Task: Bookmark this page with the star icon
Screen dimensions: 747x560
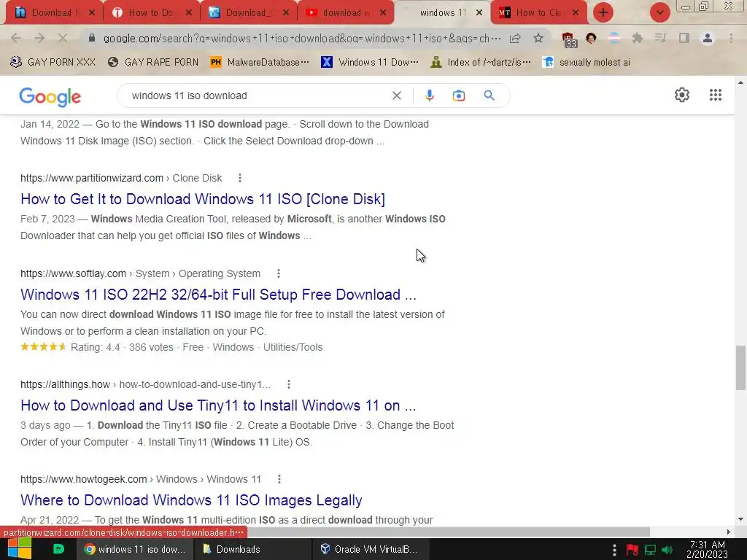Action: pyautogui.click(x=538, y=38)
